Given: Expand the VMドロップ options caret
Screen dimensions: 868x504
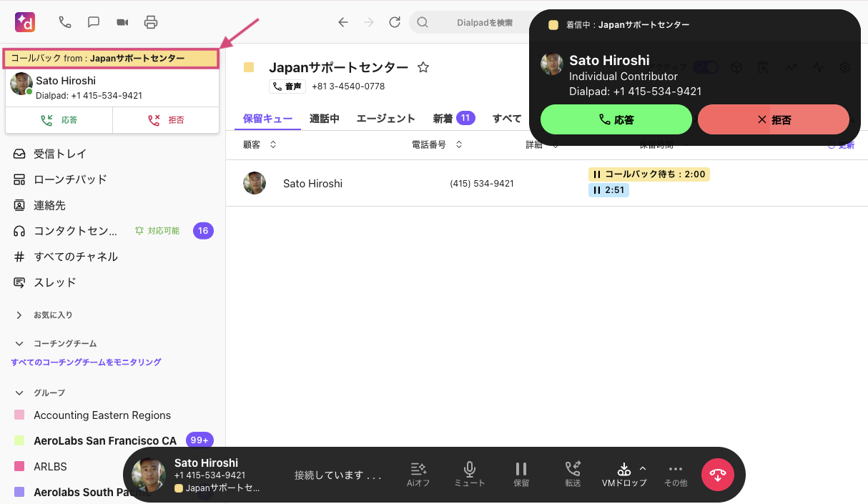Looking at the screenshot, I should tap(643, 469).
